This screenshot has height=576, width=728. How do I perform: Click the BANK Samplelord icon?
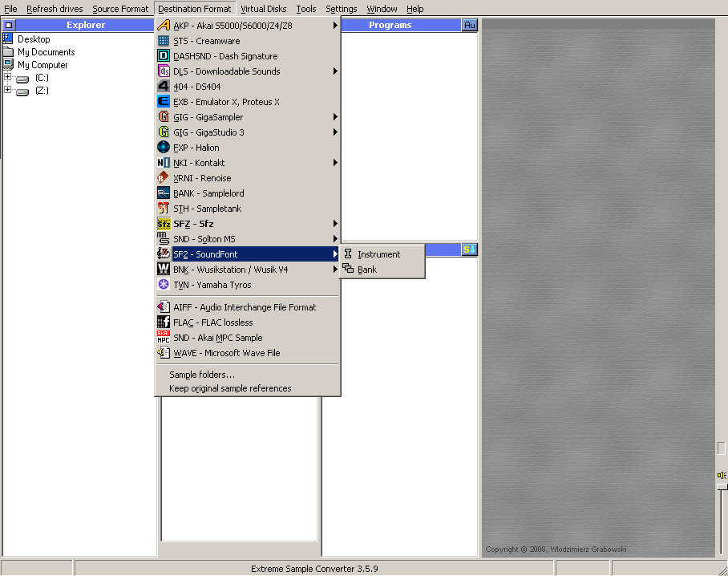point(164,193)
